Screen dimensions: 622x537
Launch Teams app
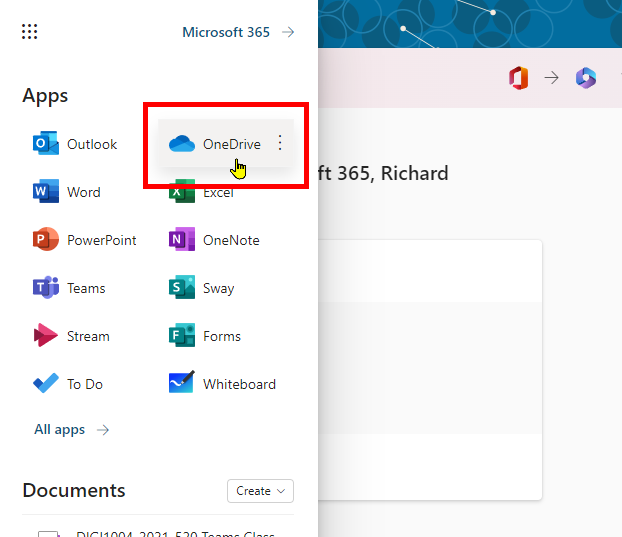[x=69, y=288]
